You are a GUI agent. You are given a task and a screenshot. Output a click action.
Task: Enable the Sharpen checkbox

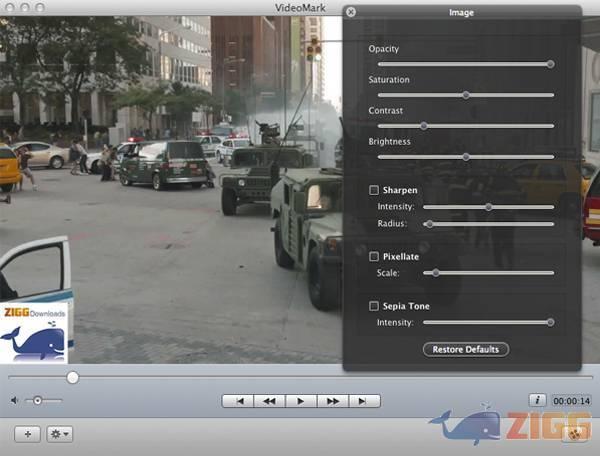coord(374,190)
